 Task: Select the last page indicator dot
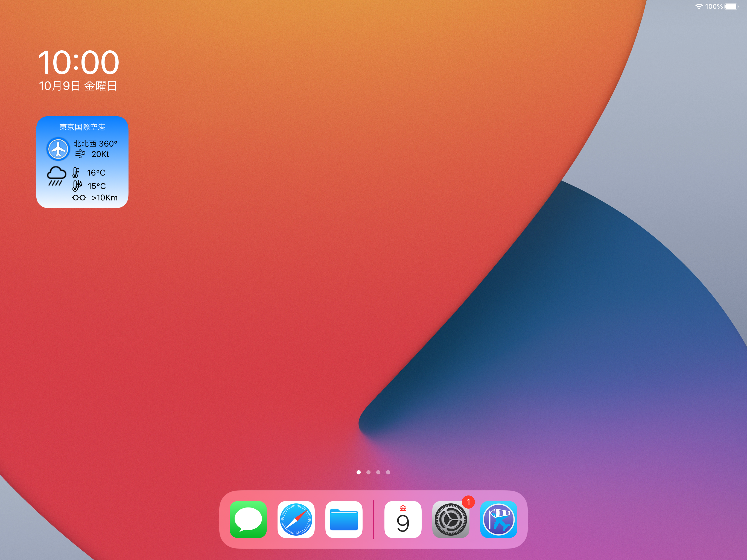pyautogui.click(x=388, y=472)
